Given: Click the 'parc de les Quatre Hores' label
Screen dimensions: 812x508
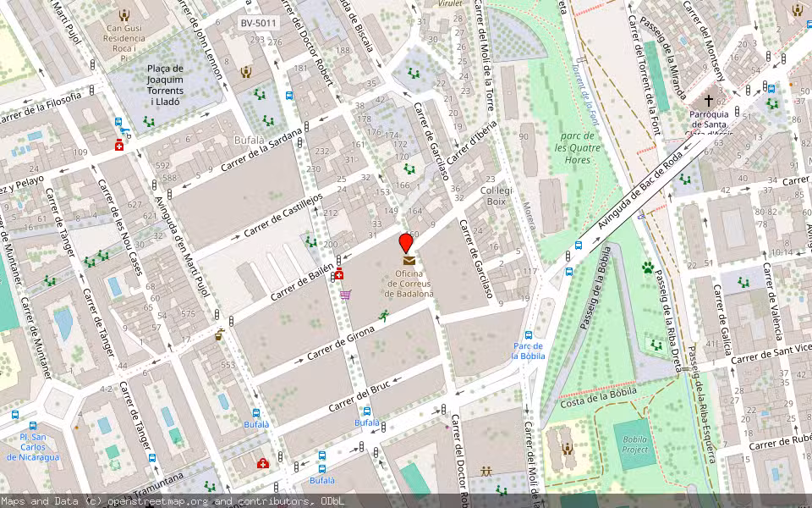Looking at the screenshot, I should 578,147.
